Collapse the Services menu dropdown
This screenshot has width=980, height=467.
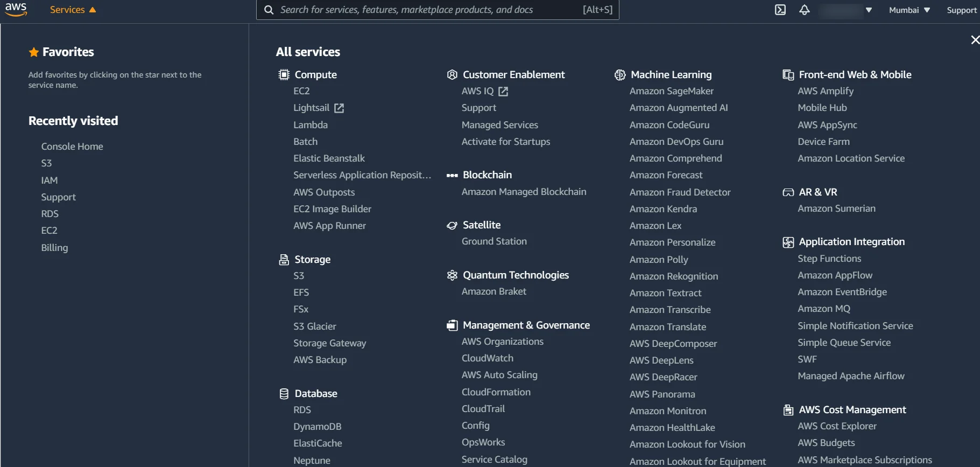73,10
